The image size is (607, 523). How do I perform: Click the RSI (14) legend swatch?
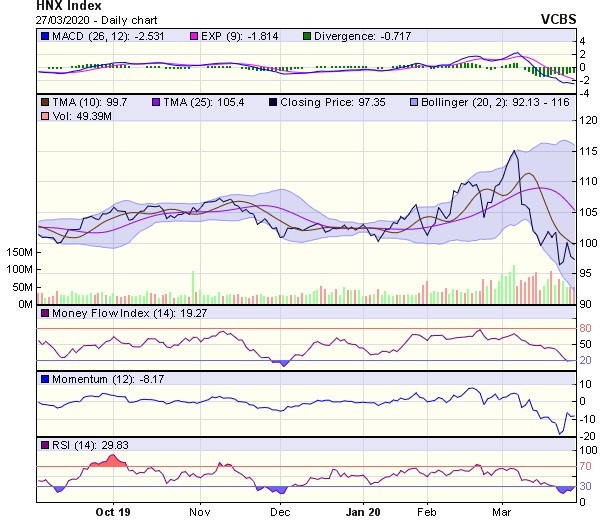pos(45,445)
